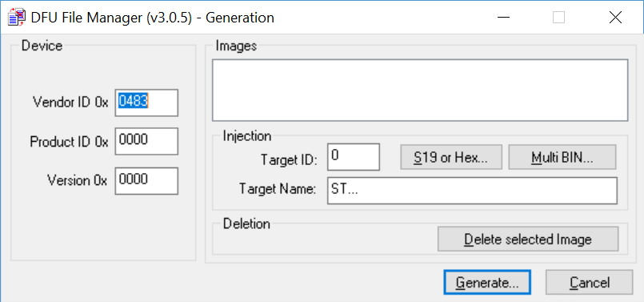Screen dimensions: 644x302
Task: Click the Product ID input field
Action: coord(146,141)
